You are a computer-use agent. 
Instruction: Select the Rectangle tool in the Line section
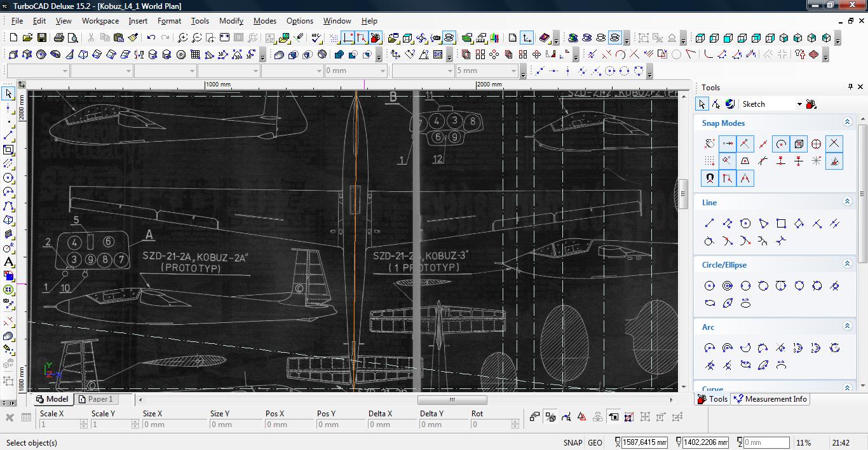781,223
